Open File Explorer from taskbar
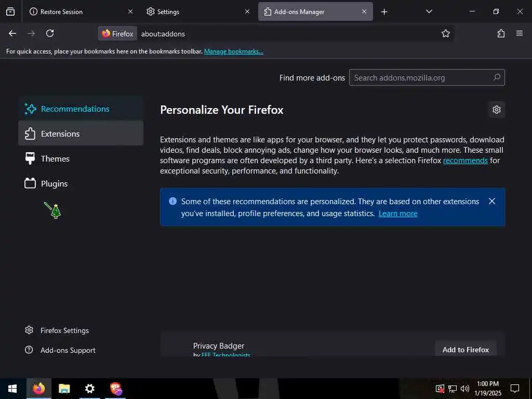 click(x=64, y=389)
